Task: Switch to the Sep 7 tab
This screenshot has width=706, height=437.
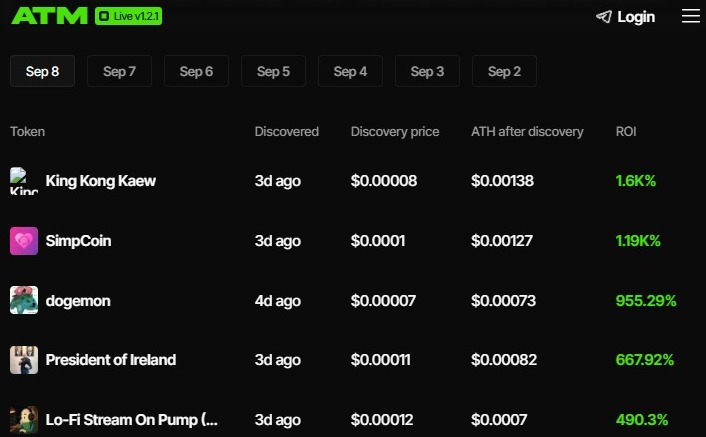Action: click(x=119, y=71)
